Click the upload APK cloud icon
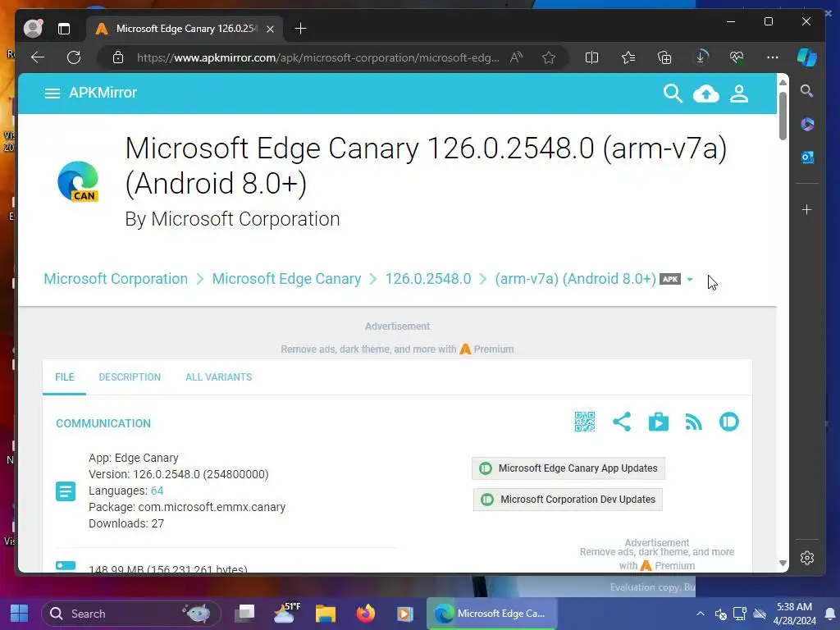840x630 pixels. point(706,94)
